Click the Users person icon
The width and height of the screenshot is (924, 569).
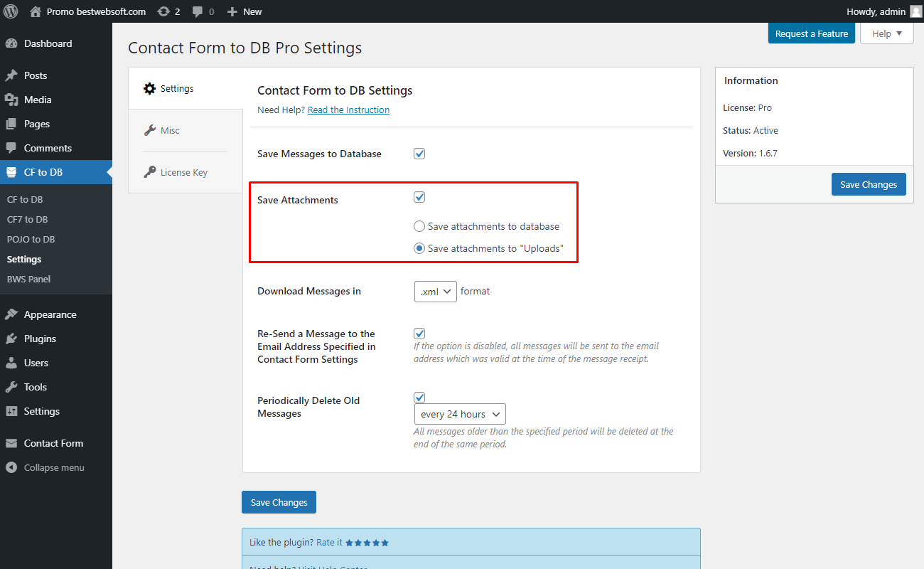click(x=11, y=363)
